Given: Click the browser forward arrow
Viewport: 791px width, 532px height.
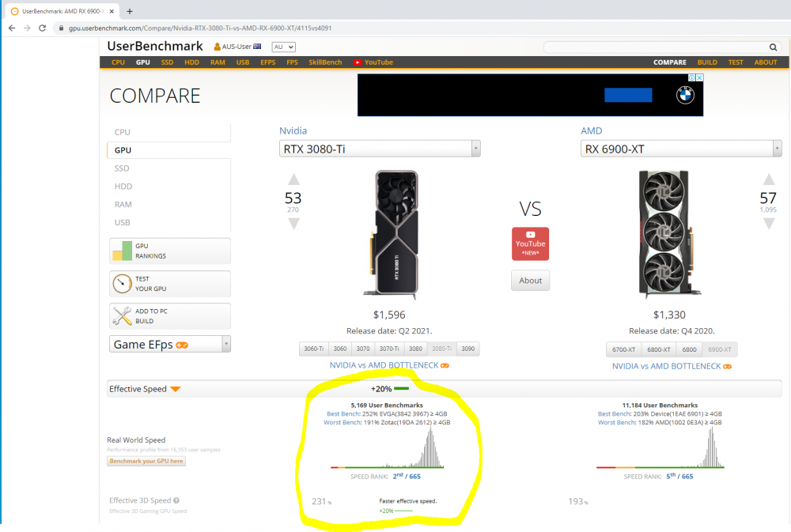Looking at the screenshot, I should [x=27, y=28].
